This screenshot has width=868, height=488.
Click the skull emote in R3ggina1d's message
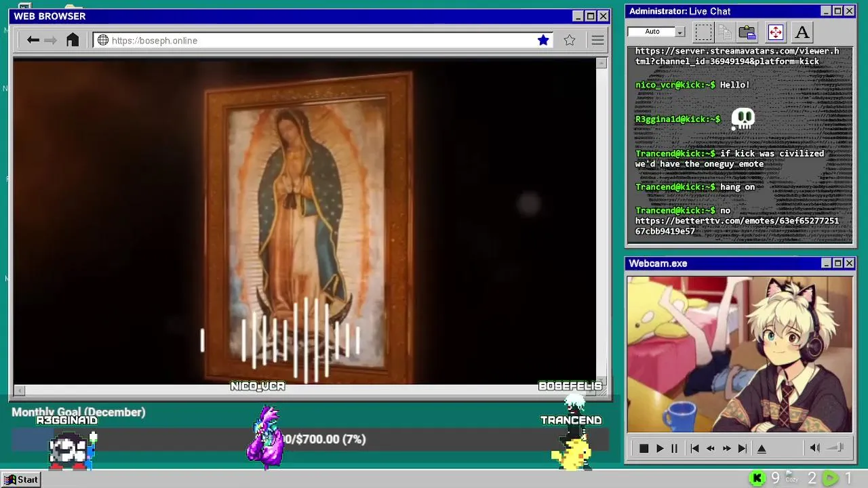(x=743, y=119)
